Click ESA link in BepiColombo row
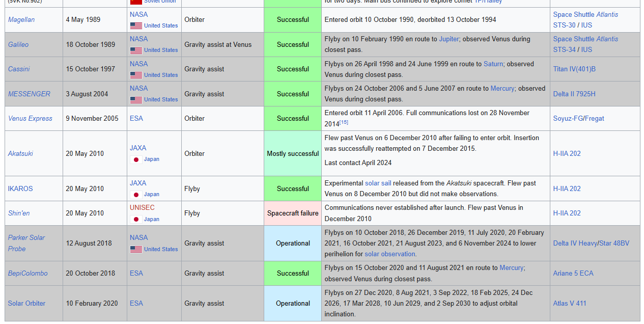Viewport: 644px width, 324px height. [136, 273]
